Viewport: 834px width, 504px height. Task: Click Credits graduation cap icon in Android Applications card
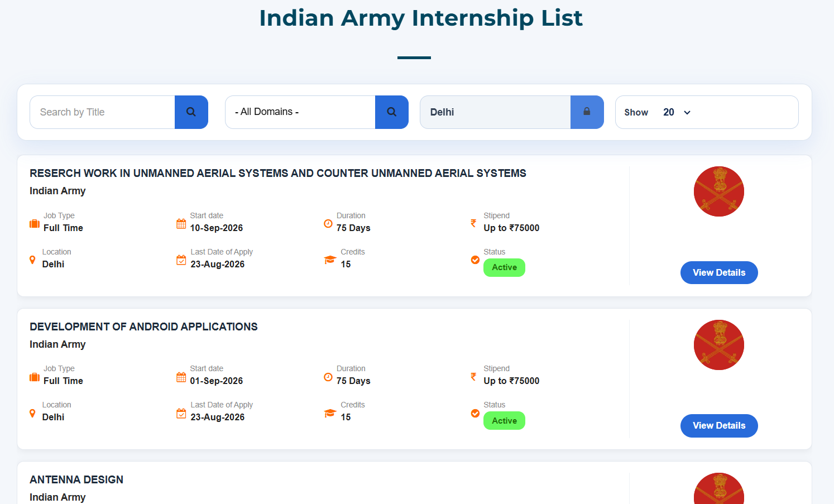point(330,414)
